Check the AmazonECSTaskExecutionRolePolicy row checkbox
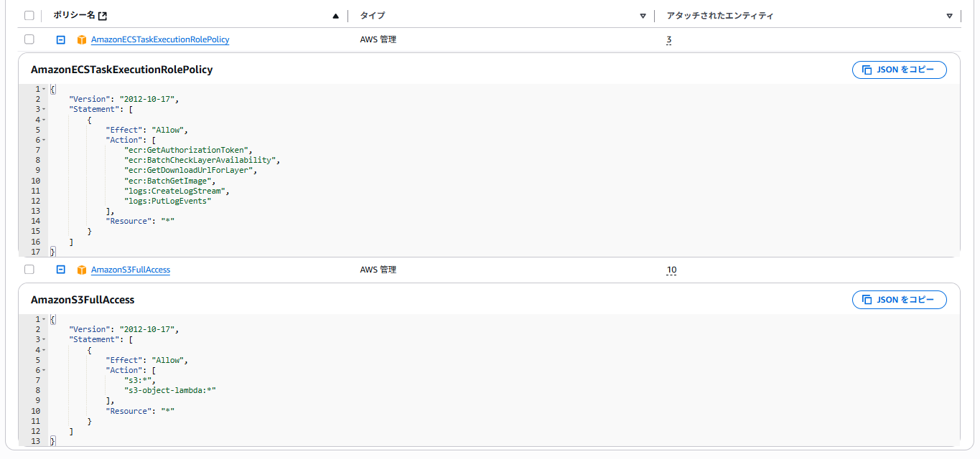The image size is (980, 459). 29,39
